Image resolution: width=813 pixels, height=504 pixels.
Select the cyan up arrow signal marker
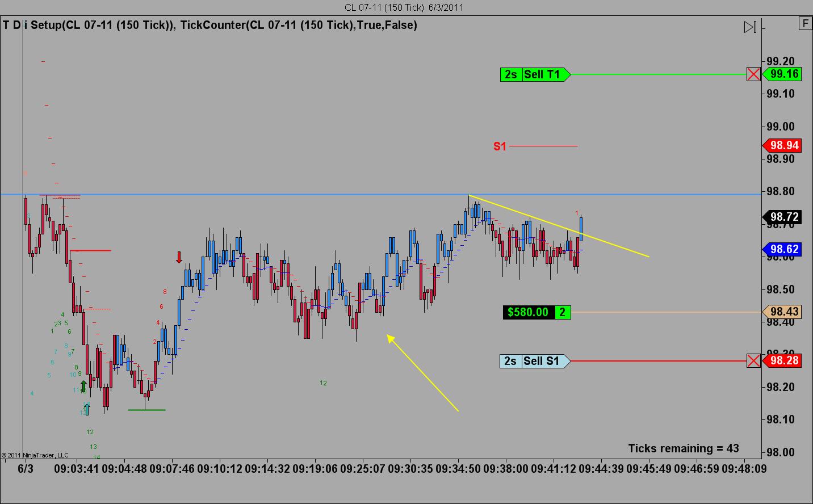point(87,409)
